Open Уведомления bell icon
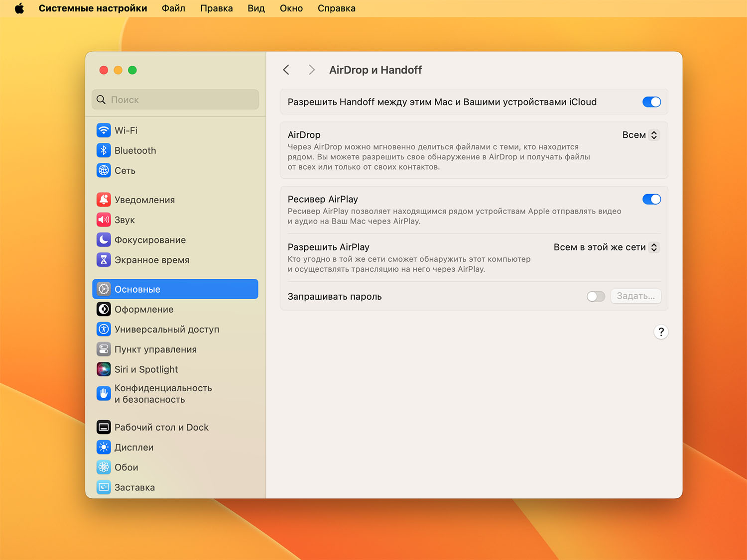 pyautogui.click(x=104, y=200)
